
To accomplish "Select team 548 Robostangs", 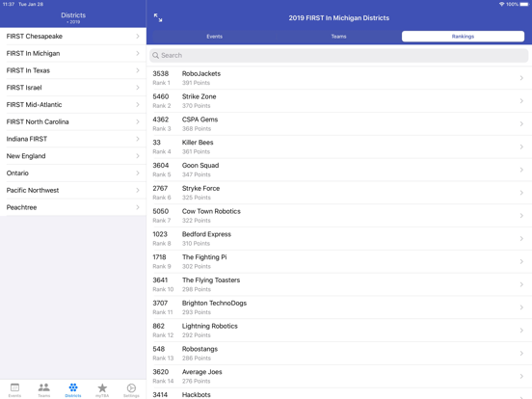I will [339, 353].
